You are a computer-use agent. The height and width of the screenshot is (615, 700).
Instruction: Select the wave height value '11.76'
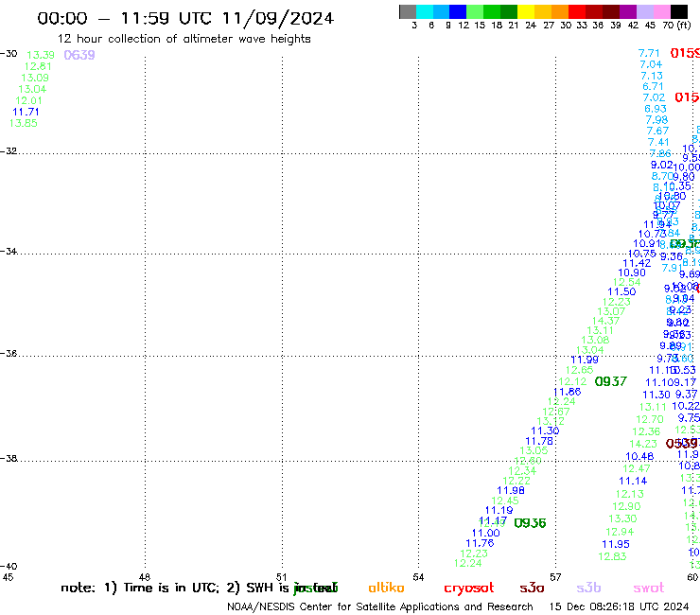[480, 543]
